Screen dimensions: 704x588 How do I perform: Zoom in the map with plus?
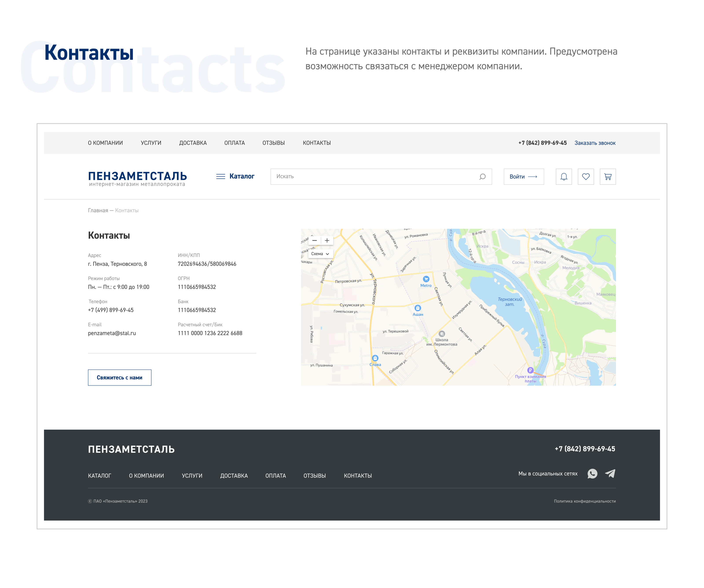click(327, 240)
